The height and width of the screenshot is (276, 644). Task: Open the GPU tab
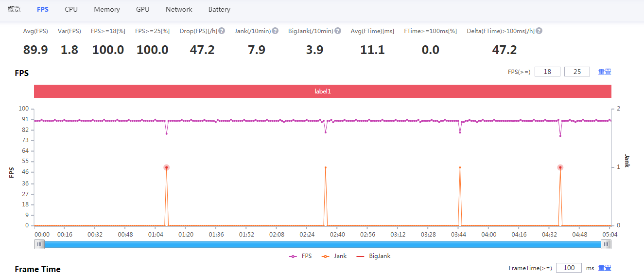pyautogui.click(x=143, y=9)
